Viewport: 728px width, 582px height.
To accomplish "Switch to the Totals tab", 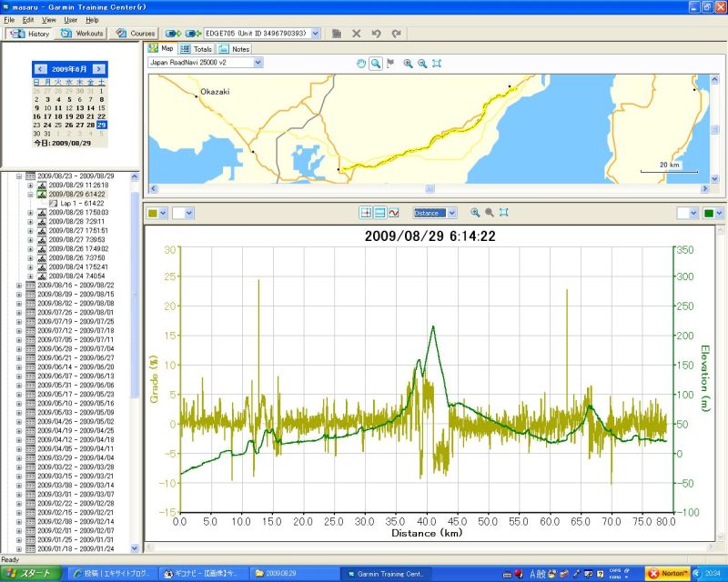I will pyautogui.click(x=196, y=49).
